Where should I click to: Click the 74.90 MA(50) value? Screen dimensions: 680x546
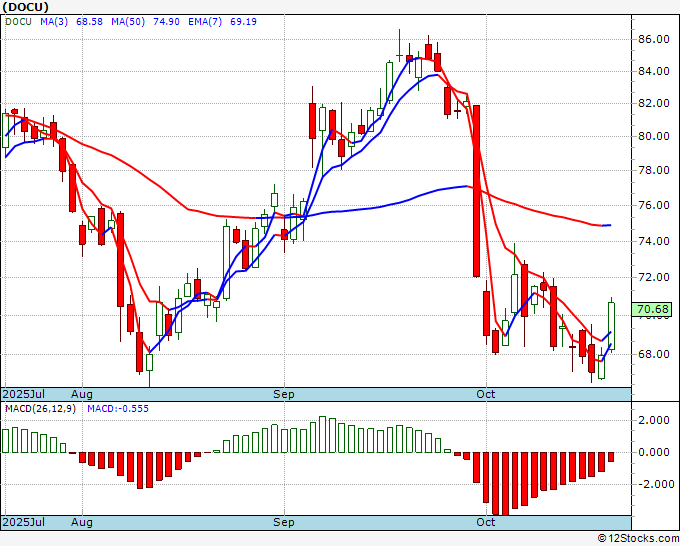click(167, 21)
